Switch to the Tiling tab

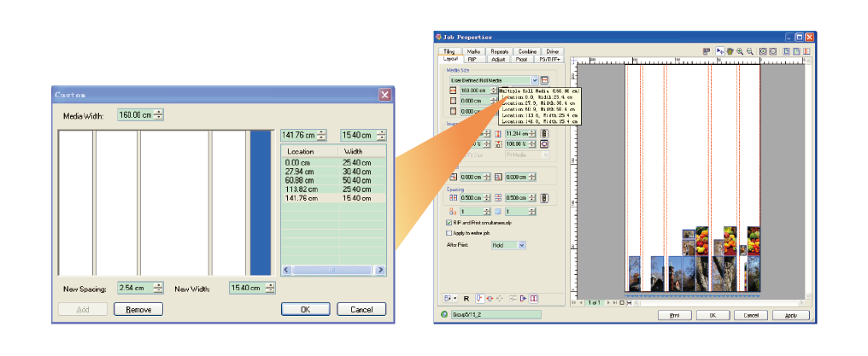[x=449, y=51]
